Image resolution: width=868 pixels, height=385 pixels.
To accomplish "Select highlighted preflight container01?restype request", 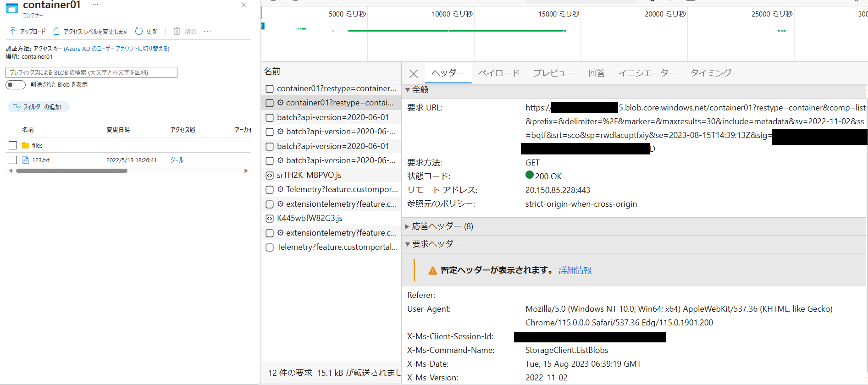I will (x=331, y=103).
